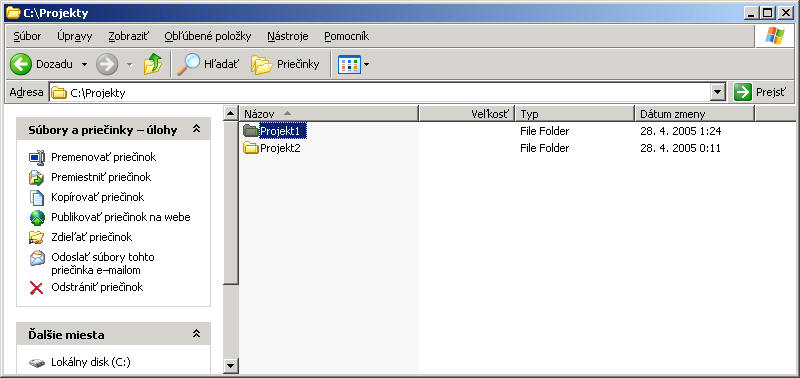Click the Premenovať priečinok icon

pos(37,158)
